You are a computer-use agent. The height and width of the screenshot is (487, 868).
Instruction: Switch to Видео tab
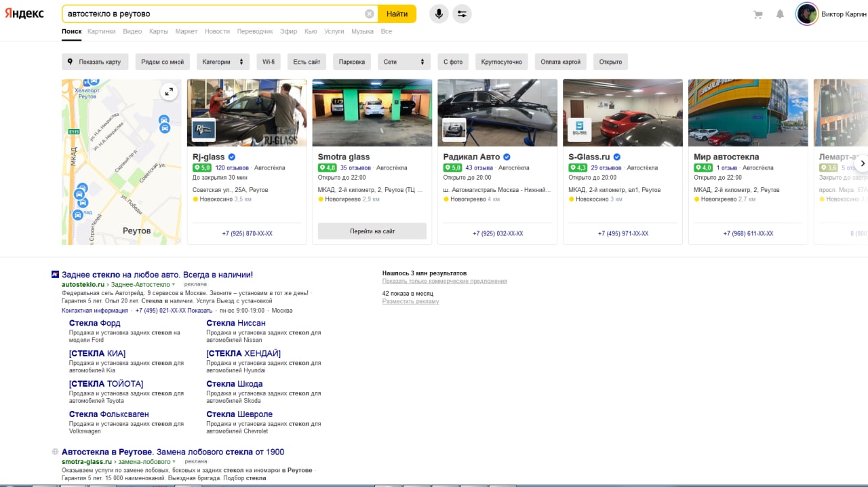click(132, 31)
